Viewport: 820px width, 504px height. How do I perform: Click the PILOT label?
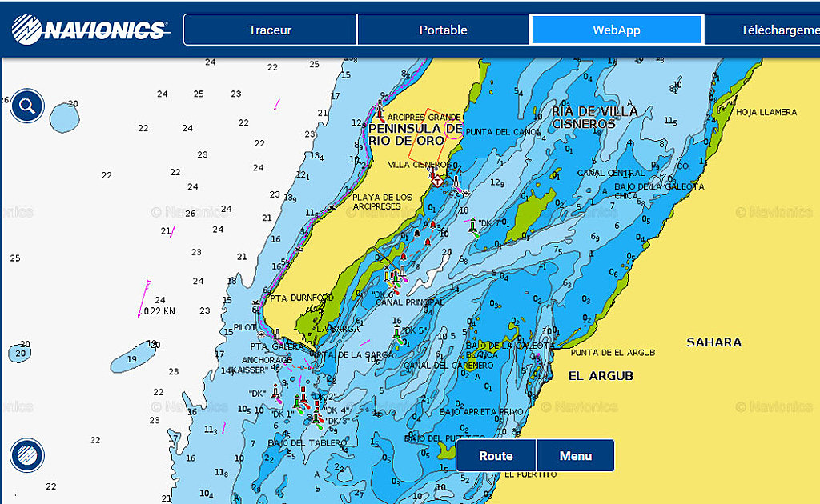(245, 327)
